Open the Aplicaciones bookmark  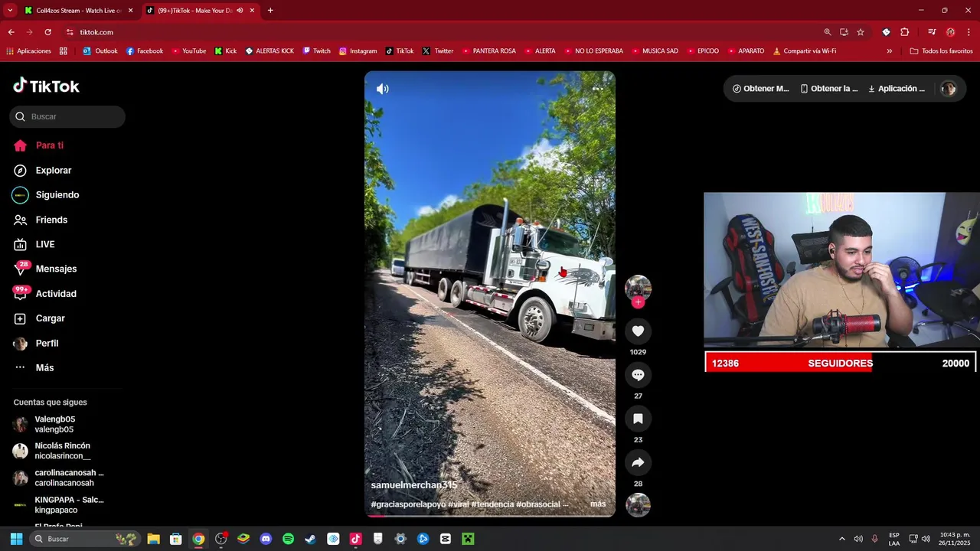point(28,51)
